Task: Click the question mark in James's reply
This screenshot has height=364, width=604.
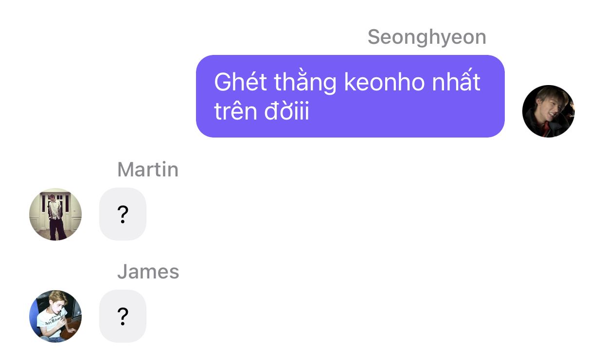Action: (x=123, y=316)
